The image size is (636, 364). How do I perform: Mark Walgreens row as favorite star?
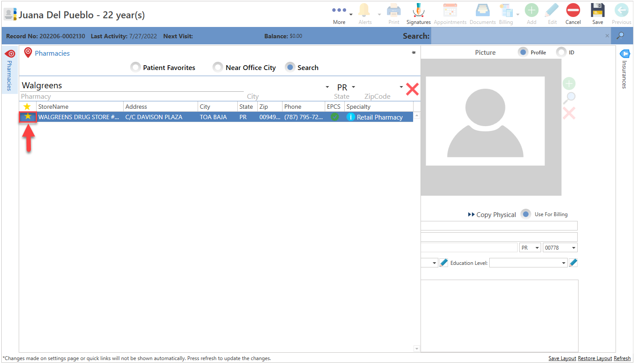[28, 117]
